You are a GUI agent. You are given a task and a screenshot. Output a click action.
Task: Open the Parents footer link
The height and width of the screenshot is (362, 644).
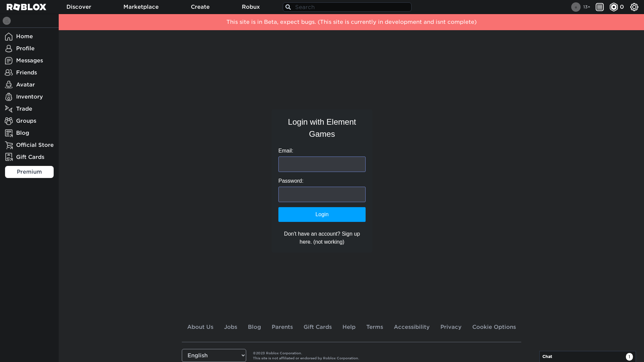[x=282, y=327]
